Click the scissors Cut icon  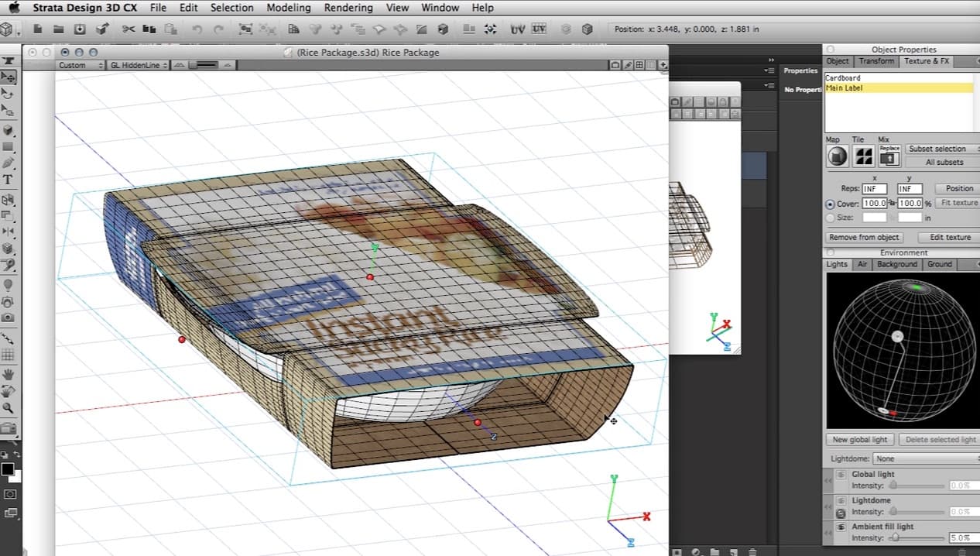[x=128, y=29]
